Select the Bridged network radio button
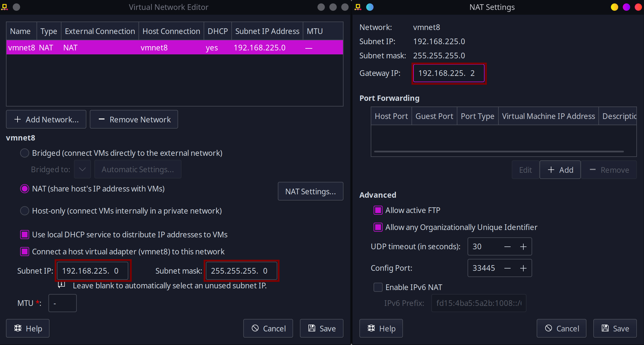This screenshot has width=644, height=345. [x=25, y=153]
